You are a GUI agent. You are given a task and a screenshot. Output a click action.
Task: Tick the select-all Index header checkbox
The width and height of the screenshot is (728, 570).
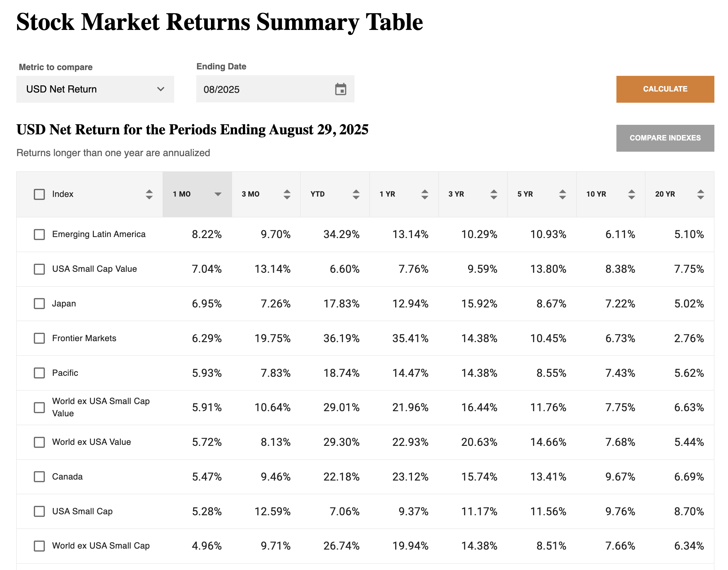tap(39, 194)
